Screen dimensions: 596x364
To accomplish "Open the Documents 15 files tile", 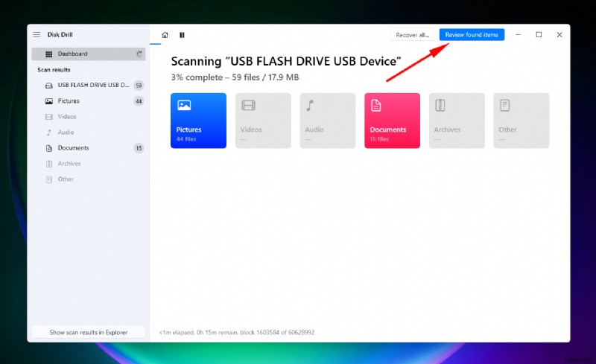I will [393, 121].
